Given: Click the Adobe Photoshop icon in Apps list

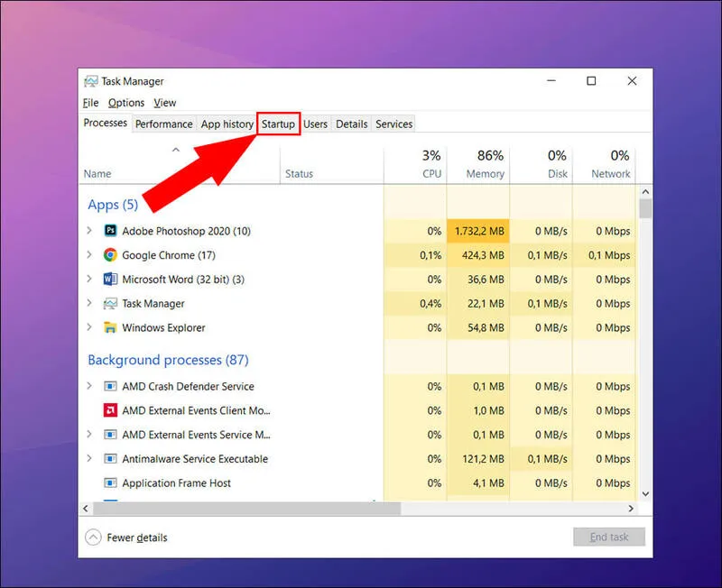Looking at the screenshot, I should [110, 231].
